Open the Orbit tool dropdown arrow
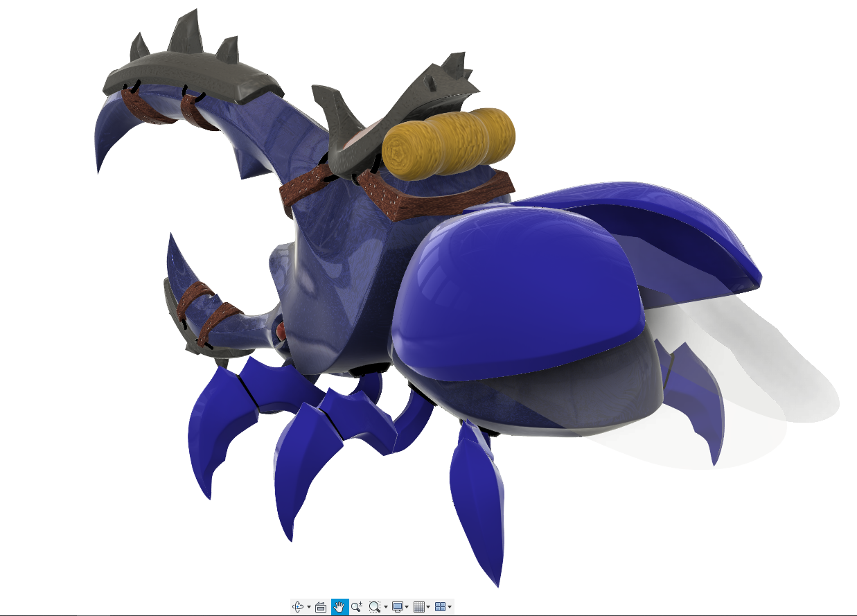 pos(309,607)
